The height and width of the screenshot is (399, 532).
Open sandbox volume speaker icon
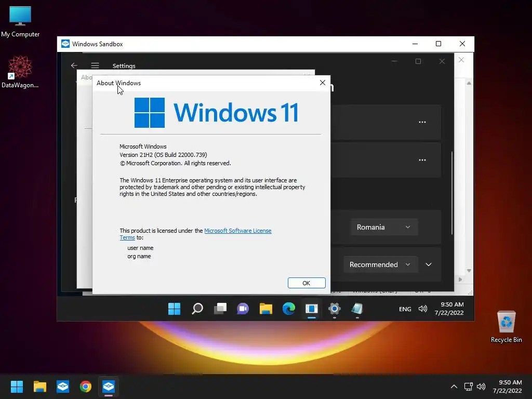(423, 309)
